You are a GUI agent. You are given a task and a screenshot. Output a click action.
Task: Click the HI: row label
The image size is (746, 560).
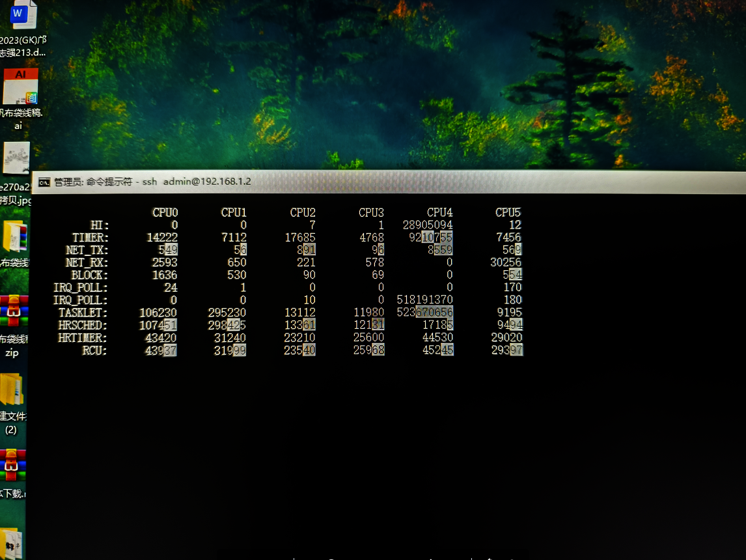pyautogui.click(x=100, y=225)
